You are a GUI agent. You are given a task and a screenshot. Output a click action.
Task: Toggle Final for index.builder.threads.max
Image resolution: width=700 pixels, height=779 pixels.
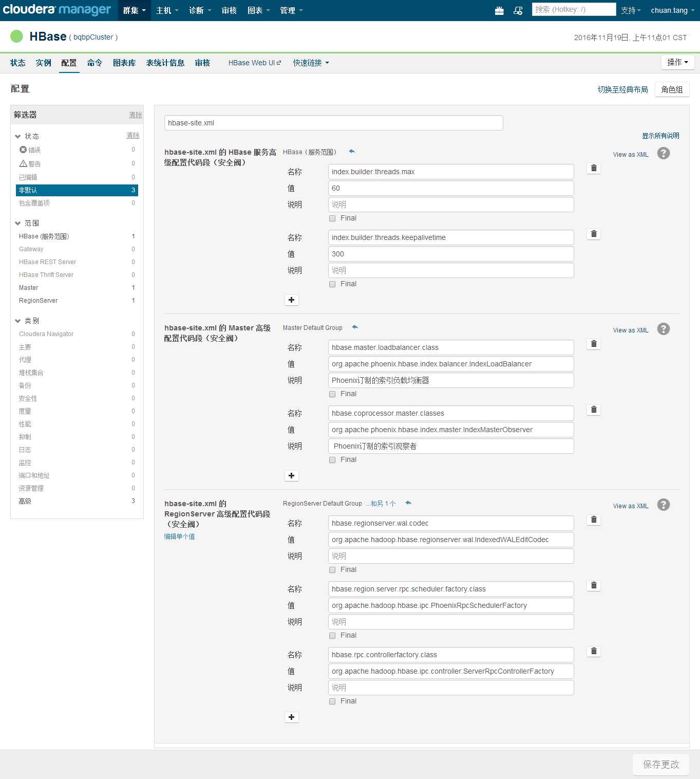click(332, 218)
